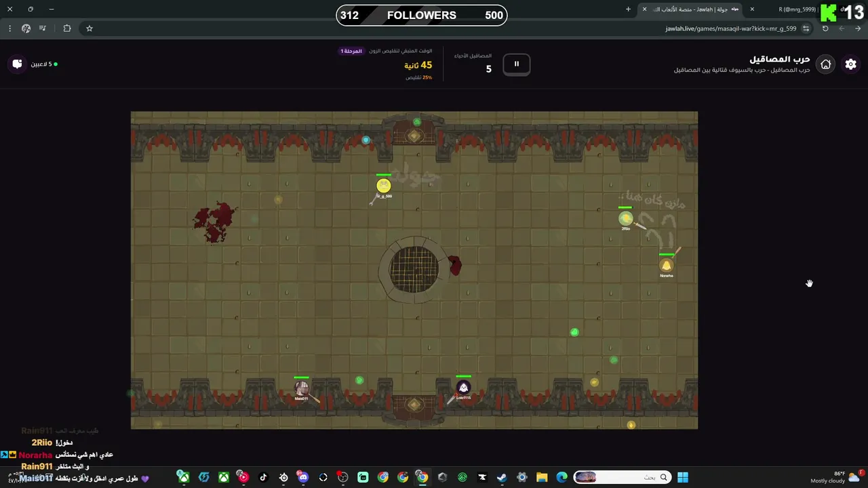Image resolution: width=868 pixels, height=488 pixels.
Task: Open SteelSeries app from the taskbar
Action: coord(283,477)
